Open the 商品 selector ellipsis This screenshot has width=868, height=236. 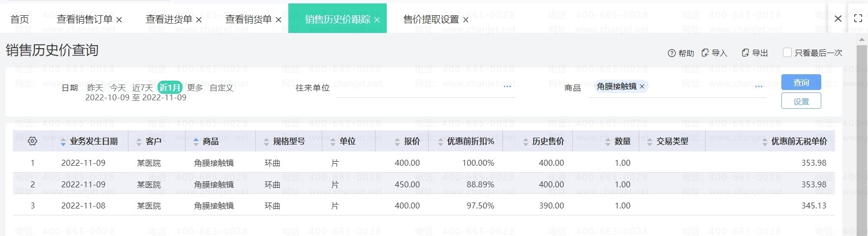point(758,87)
